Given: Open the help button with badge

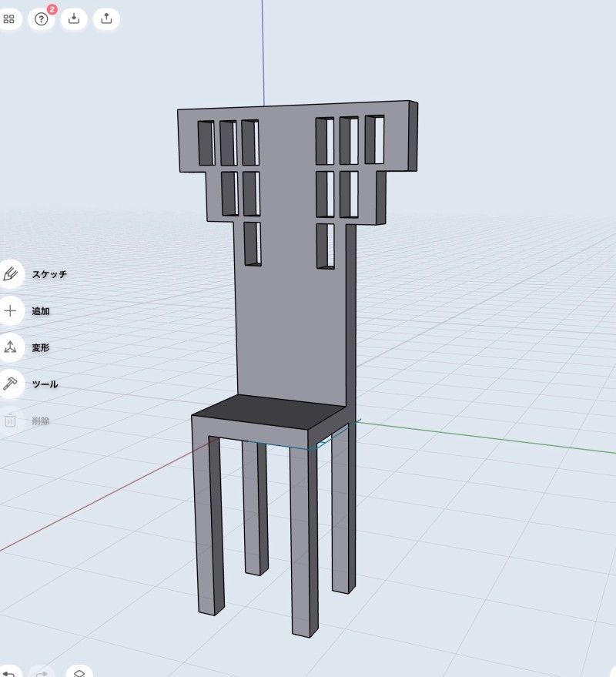Looking at the screenshot, I should (x=42, y=18).
